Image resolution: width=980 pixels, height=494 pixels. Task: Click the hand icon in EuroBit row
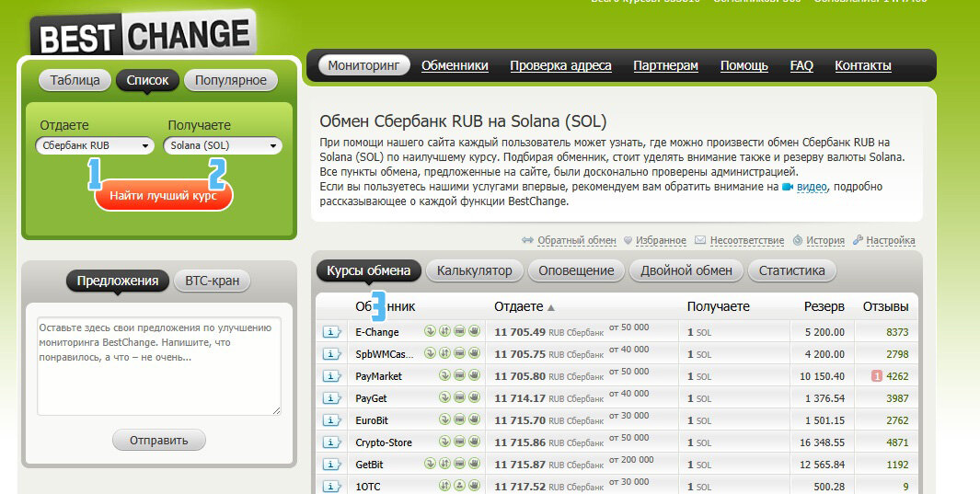[x=475, y=419]
